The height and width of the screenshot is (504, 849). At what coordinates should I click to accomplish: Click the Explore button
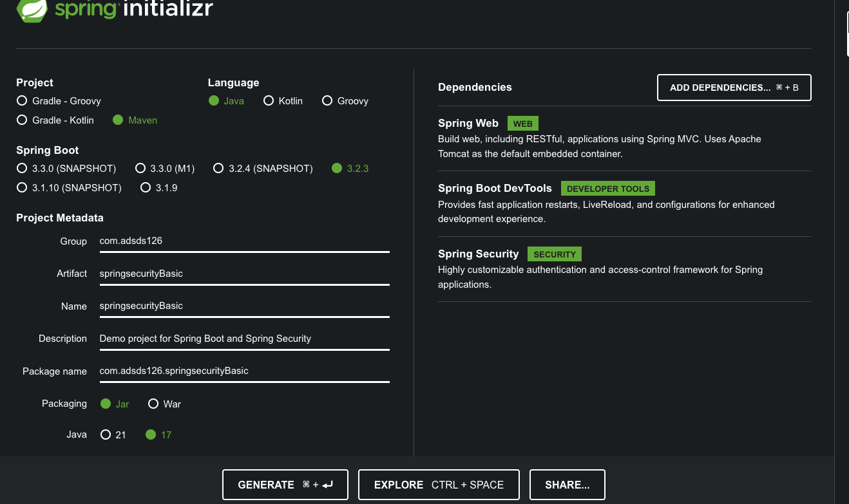pyautogui.click(x=439, y=485)
